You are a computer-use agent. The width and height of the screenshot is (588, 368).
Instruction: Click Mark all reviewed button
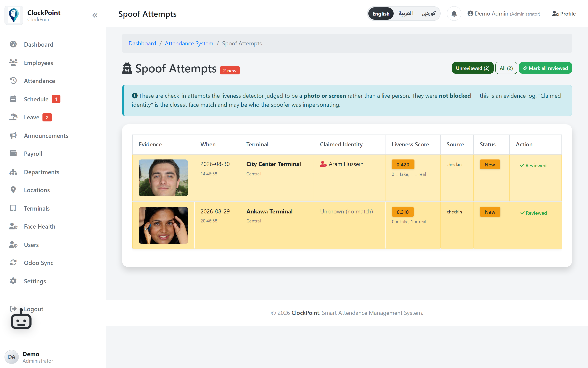546,68
